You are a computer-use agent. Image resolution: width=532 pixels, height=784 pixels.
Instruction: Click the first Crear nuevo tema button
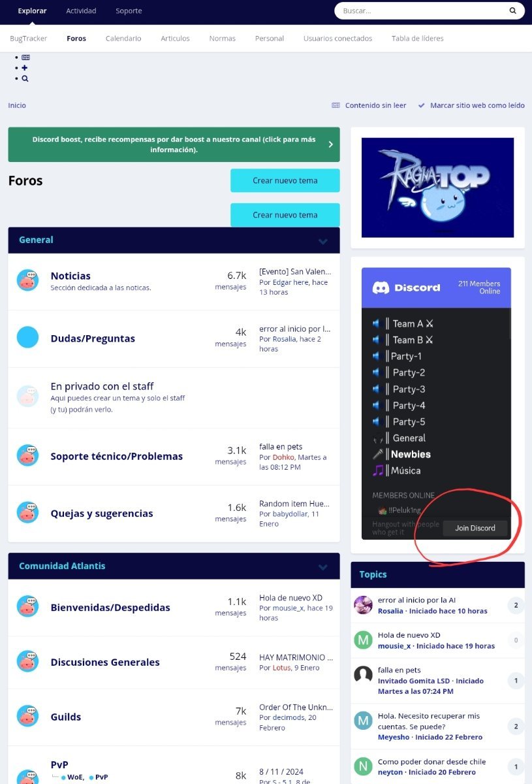(x=285, y=180)
